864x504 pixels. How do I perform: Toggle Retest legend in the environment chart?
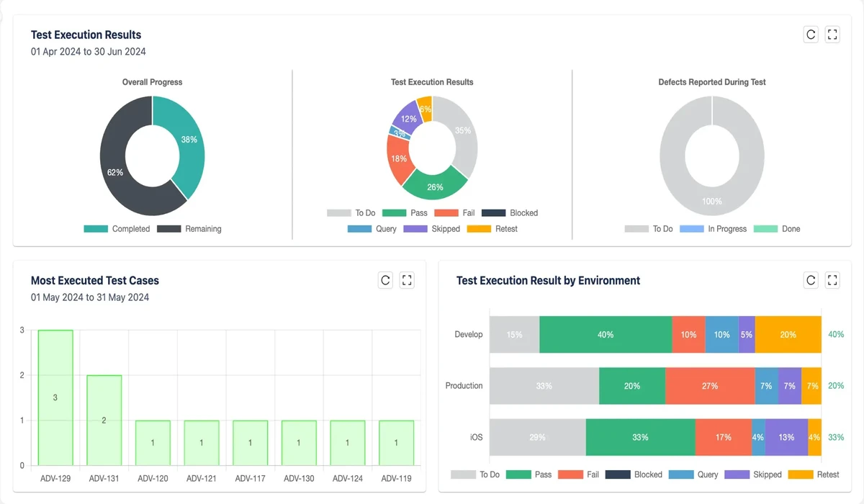coord(814,474)
